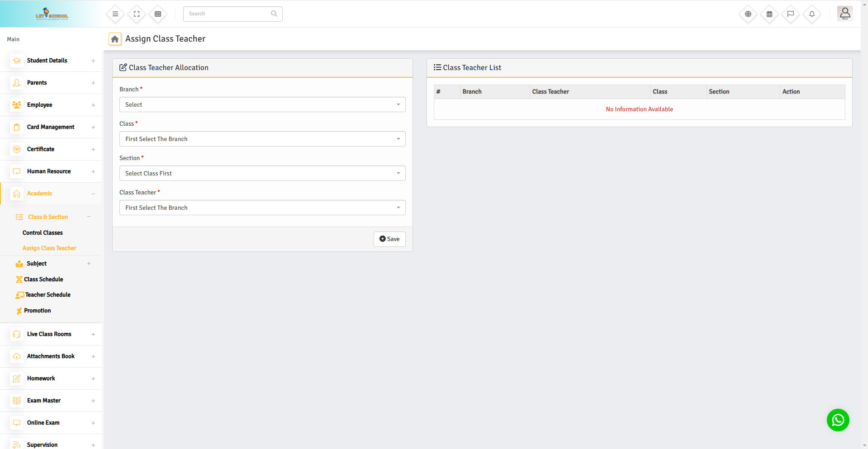The image size is (868, 449).
Task: Click the Search input field
Action: pyautogui.click(x=228, y=14)
